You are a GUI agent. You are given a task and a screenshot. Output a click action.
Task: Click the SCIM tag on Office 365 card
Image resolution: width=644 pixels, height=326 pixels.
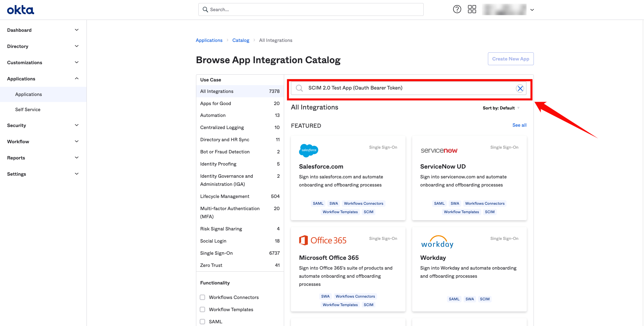pos(368,305)
